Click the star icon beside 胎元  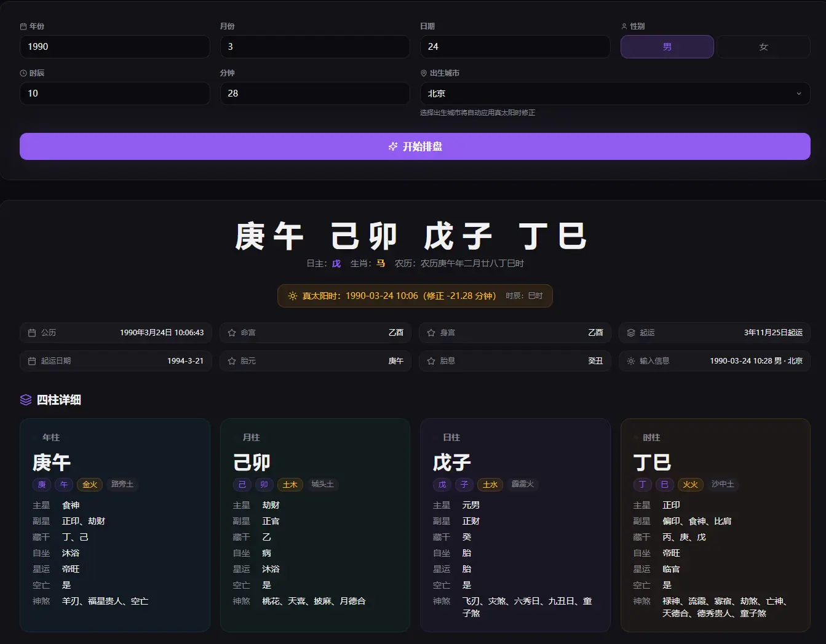(232, 361)
